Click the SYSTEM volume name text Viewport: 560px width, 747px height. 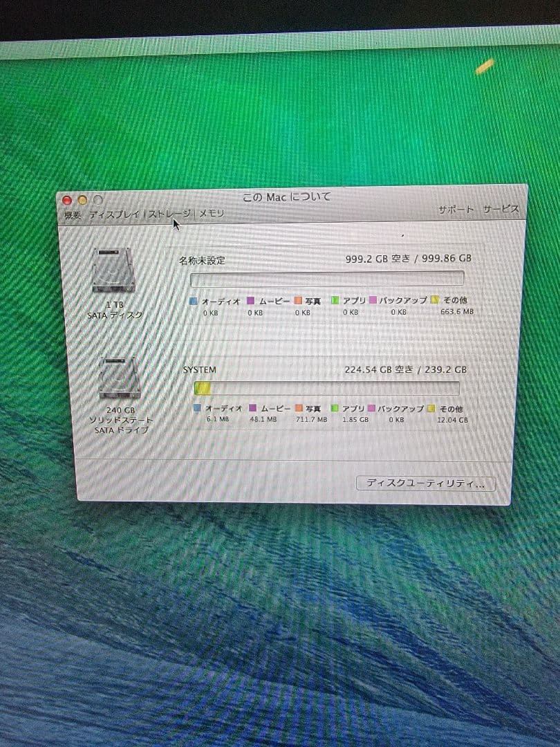coord(200,369)
